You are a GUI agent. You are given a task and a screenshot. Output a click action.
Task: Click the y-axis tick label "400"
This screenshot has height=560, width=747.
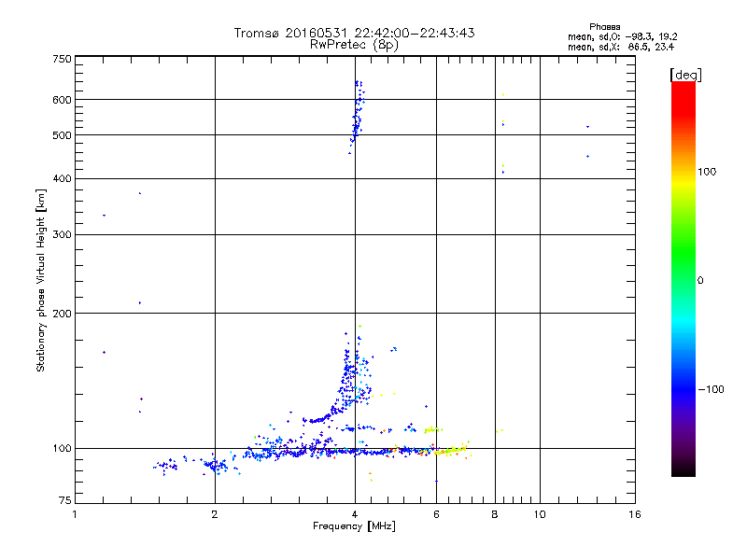pyautogui.click(x=62, y=179)
